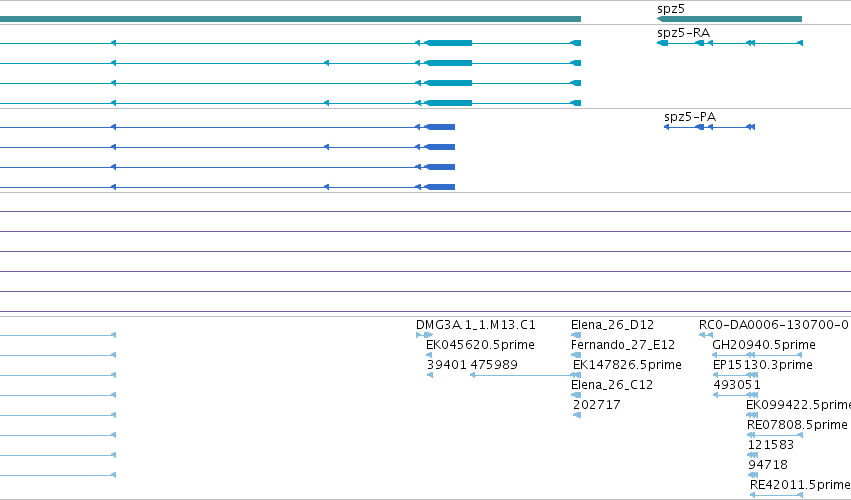Select the spz5-PA protein label
The height and width of the screenshot is (500, 851).
tap(690, 117)
